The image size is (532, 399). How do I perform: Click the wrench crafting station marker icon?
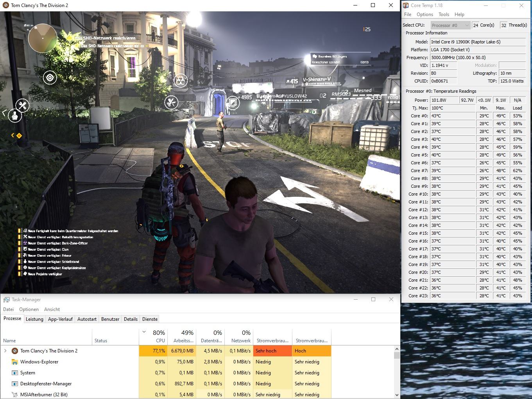coord(23,105)
